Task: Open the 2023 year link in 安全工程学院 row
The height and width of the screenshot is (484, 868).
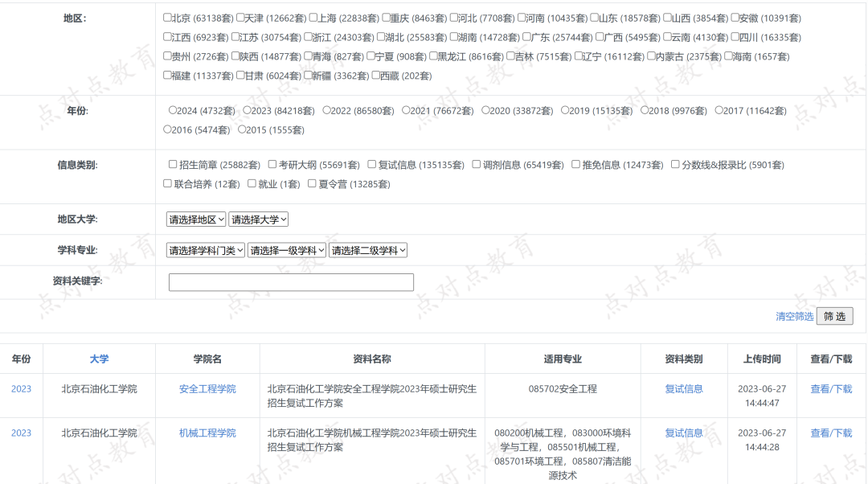Action: coord(21,389)
